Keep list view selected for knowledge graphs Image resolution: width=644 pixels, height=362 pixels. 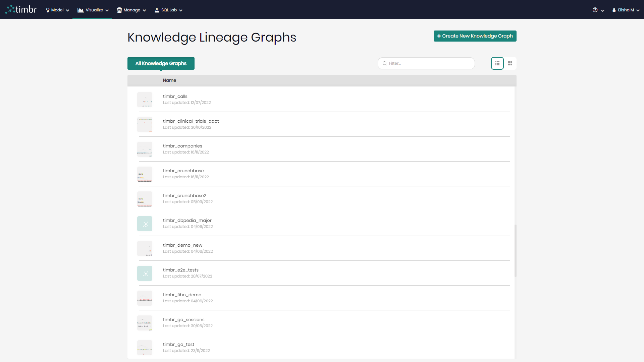(497, 63)
